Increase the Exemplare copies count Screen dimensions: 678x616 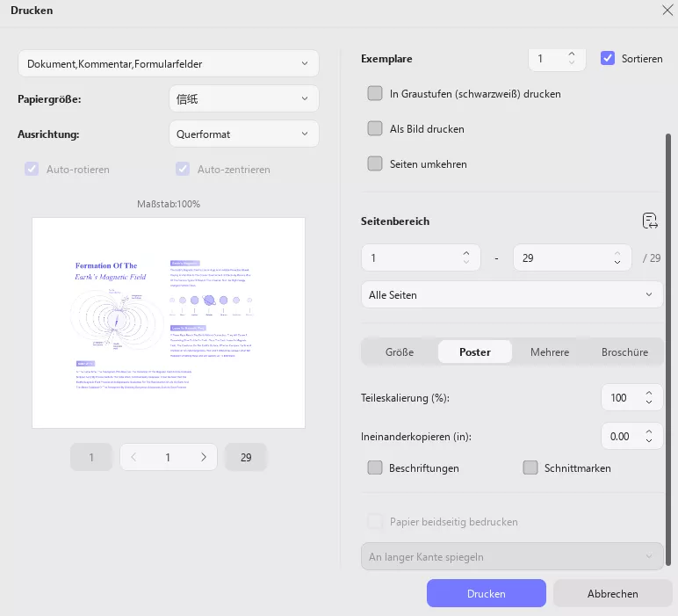pyautogui.click(x=572, y=54)
